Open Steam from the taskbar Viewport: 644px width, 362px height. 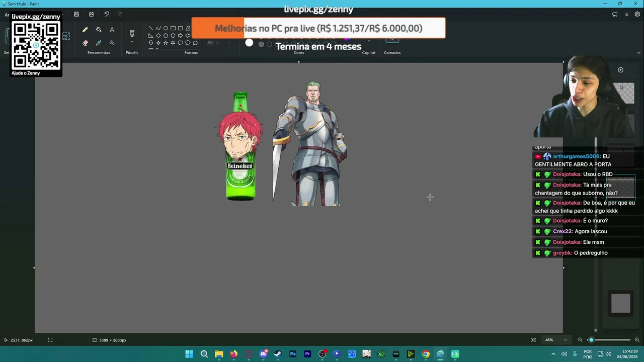278,354
